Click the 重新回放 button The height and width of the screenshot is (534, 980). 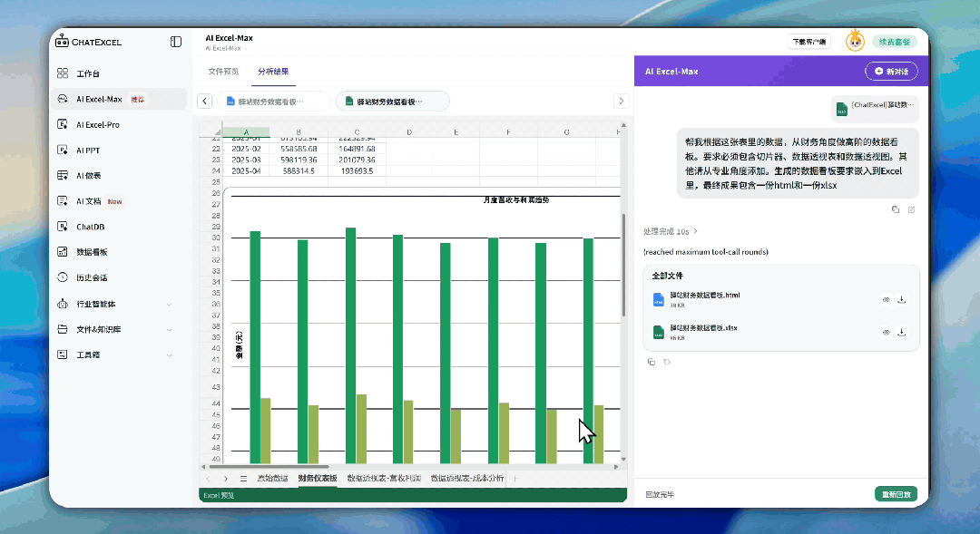896,494
